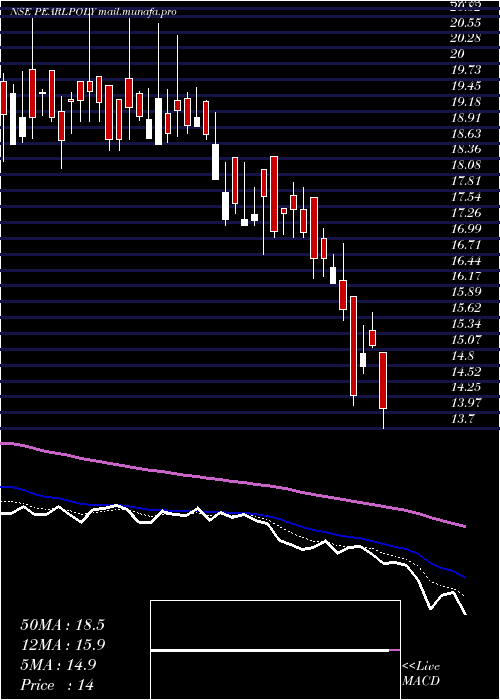Click the 20.55 price axis label
500x700 pixels.
click(467, 22)
